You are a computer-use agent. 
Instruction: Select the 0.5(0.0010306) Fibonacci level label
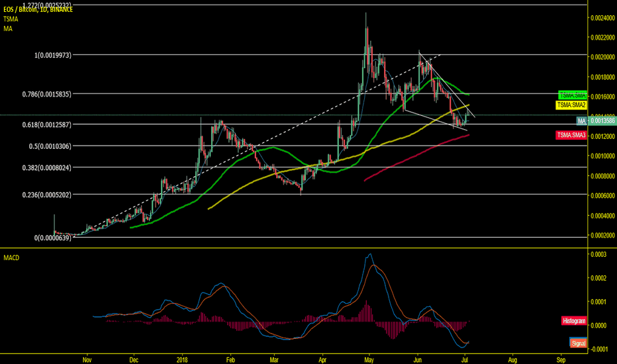50,146
